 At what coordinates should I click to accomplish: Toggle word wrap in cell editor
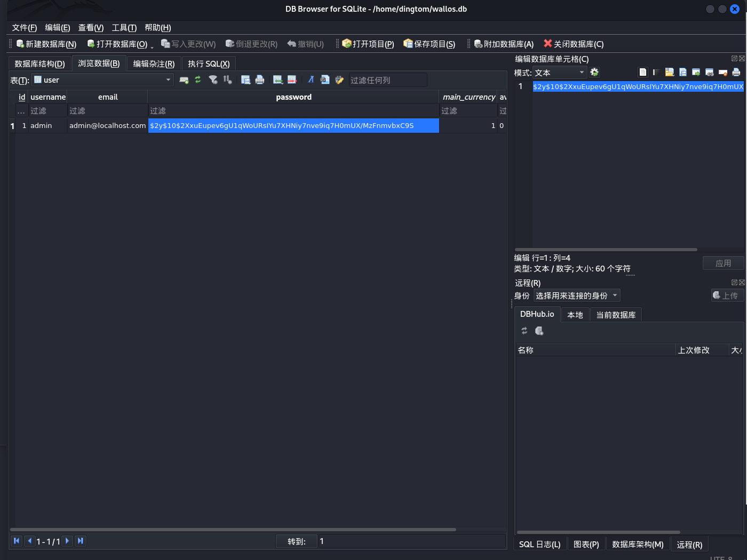pos(656,73)
